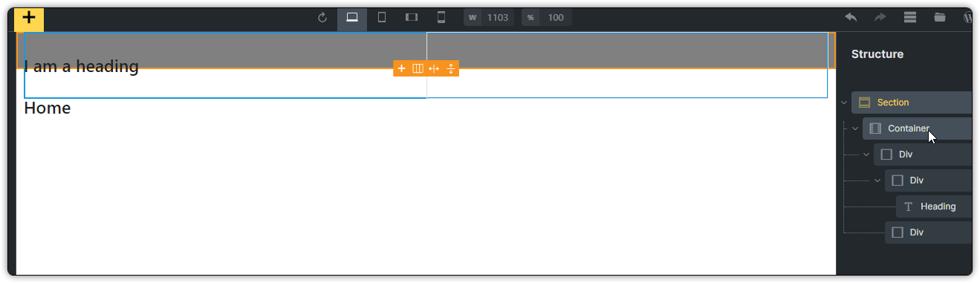Open the structure panel layers icon

click(910, 18)
